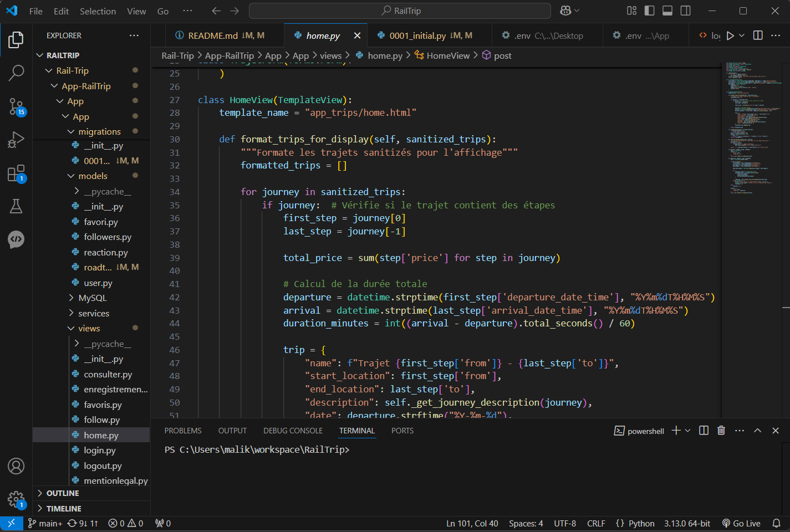Open favoris.py in explorer

(x=103, y=405)
